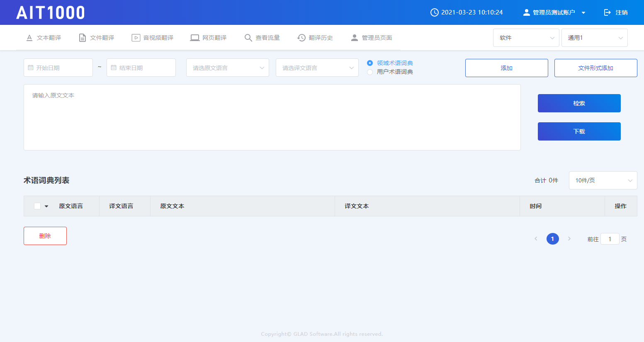Click the admin page person icon
Viewport: 644px width, 342px height.
click(355, 38)
